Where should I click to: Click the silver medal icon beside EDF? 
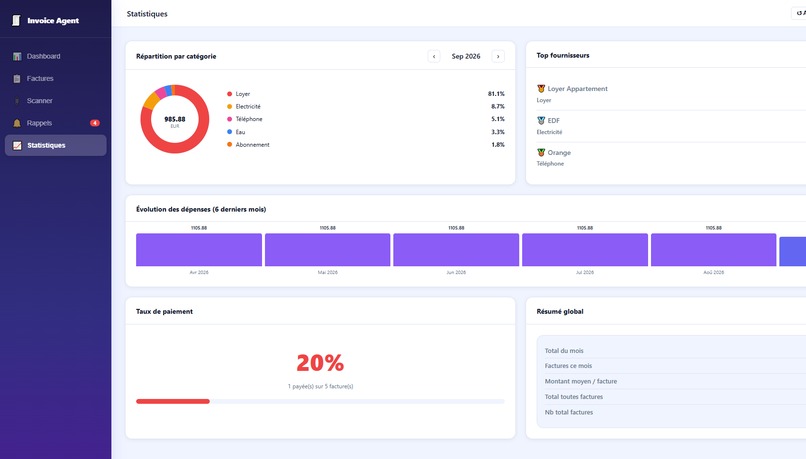(x=541, y=120)
